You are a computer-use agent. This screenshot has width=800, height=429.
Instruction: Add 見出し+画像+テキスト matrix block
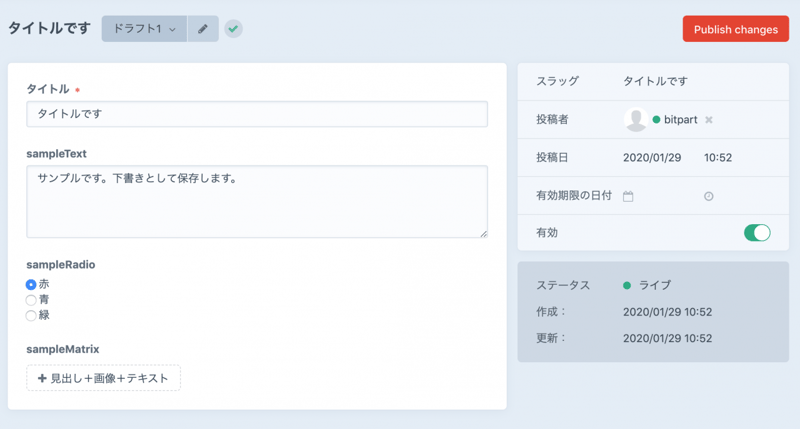coord(104,378)
